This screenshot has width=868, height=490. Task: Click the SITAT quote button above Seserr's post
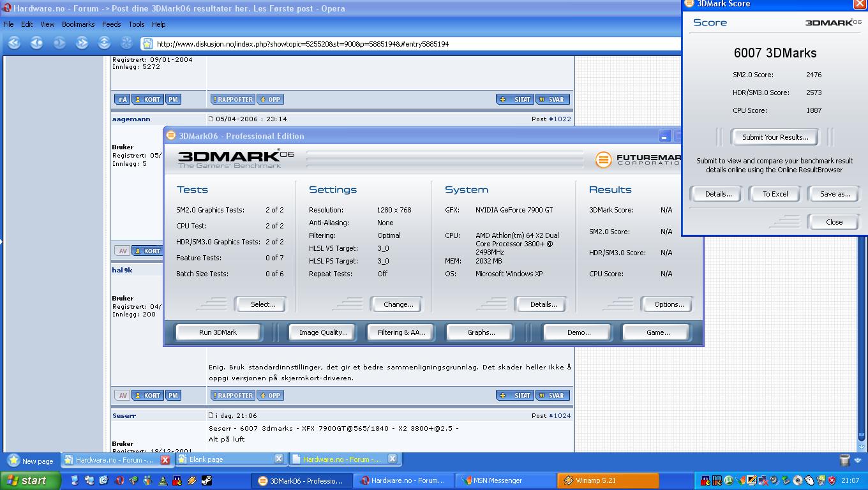tap(515, 396)
